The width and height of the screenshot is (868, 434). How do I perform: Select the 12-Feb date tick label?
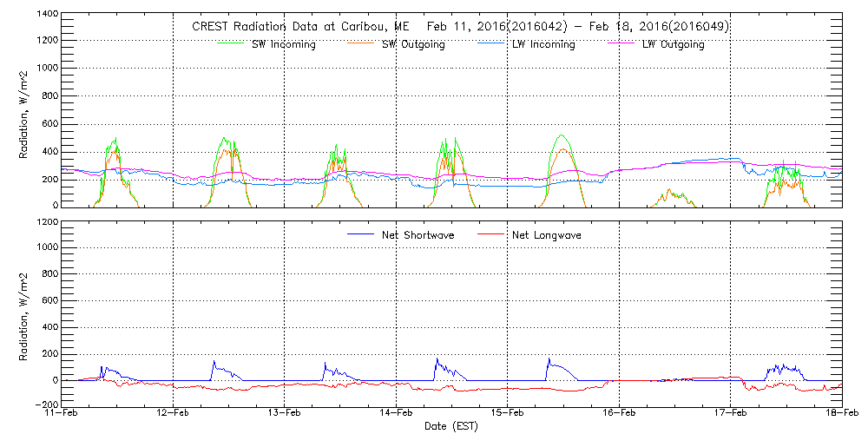[173, 414]
